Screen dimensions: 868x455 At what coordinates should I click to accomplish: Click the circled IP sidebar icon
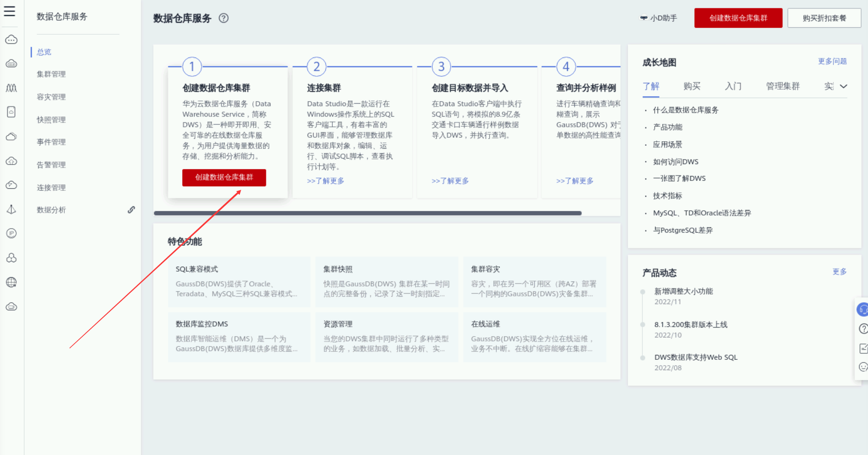(11, 233)
